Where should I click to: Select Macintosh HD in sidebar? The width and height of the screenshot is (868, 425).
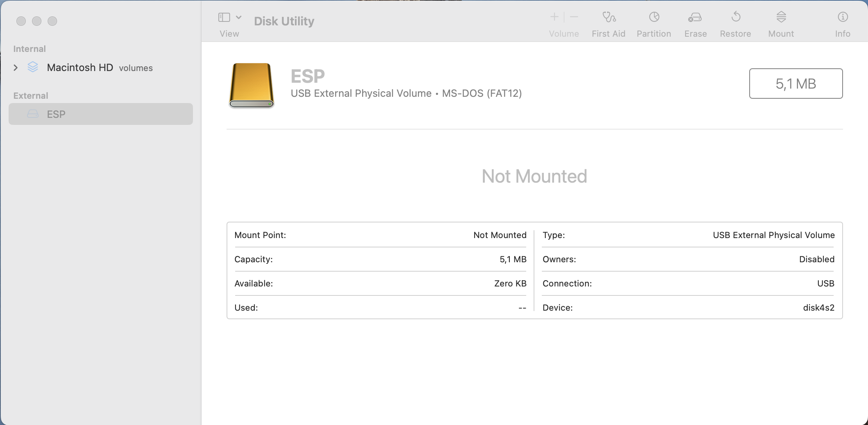pos(80,68)
